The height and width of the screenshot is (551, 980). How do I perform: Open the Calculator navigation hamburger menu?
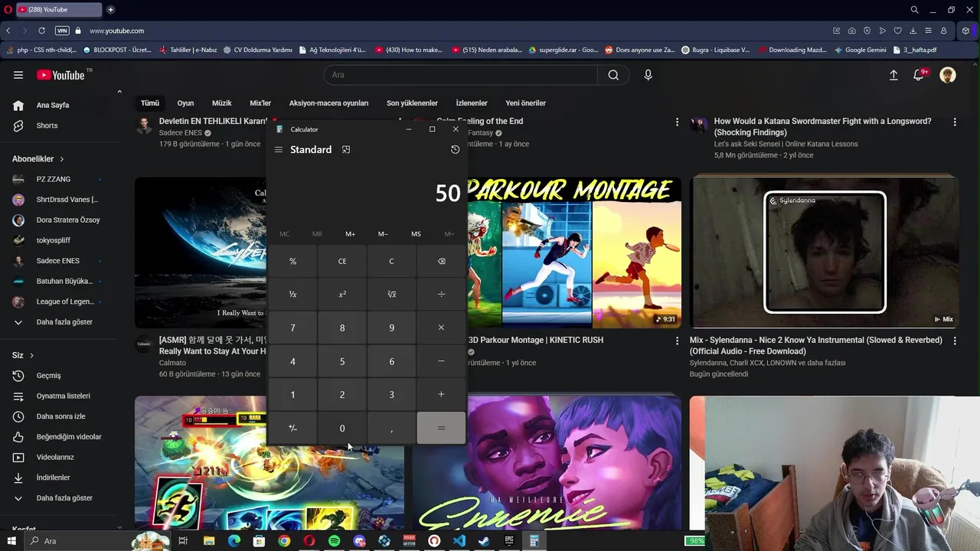(x=279, y=150)
